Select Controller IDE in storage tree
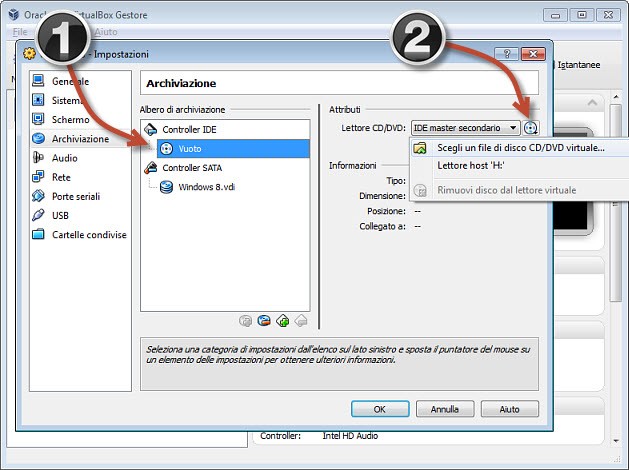This screenshot has height=470, width=629. click(x=188, y=129)
